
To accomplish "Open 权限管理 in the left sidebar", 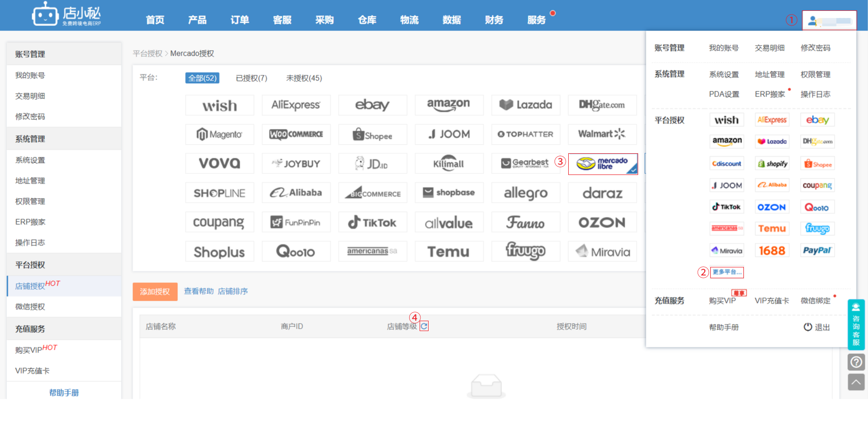I will coord(30,201).
